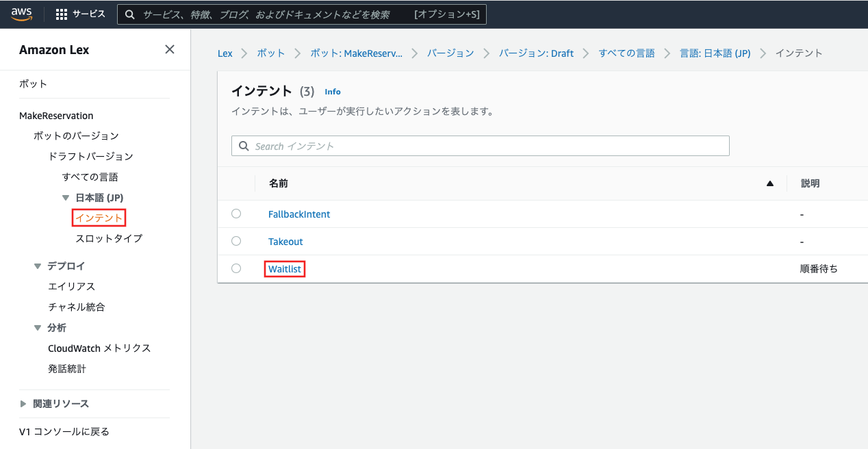Click the 言語: 日本語 (JP) breadcrumb
Image resolution: width=868 pixels, height=449 pixels.
tap(715, 53)
